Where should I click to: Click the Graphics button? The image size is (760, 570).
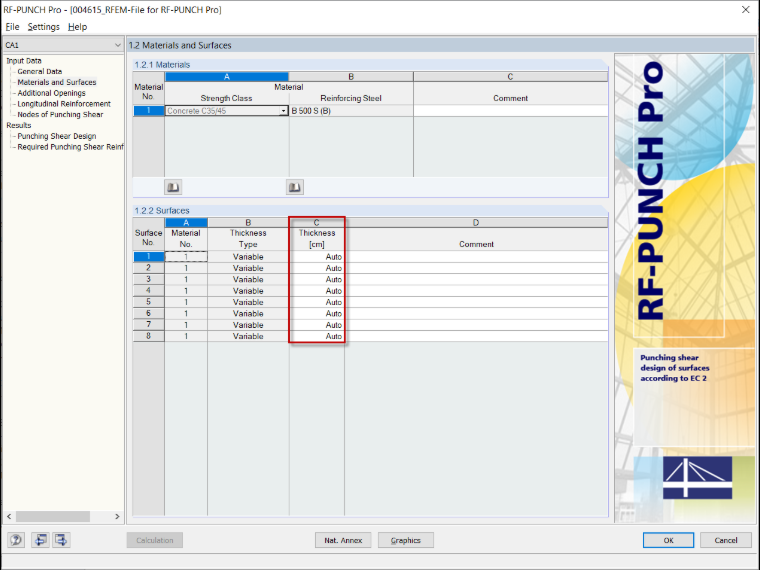pos(406,540)
